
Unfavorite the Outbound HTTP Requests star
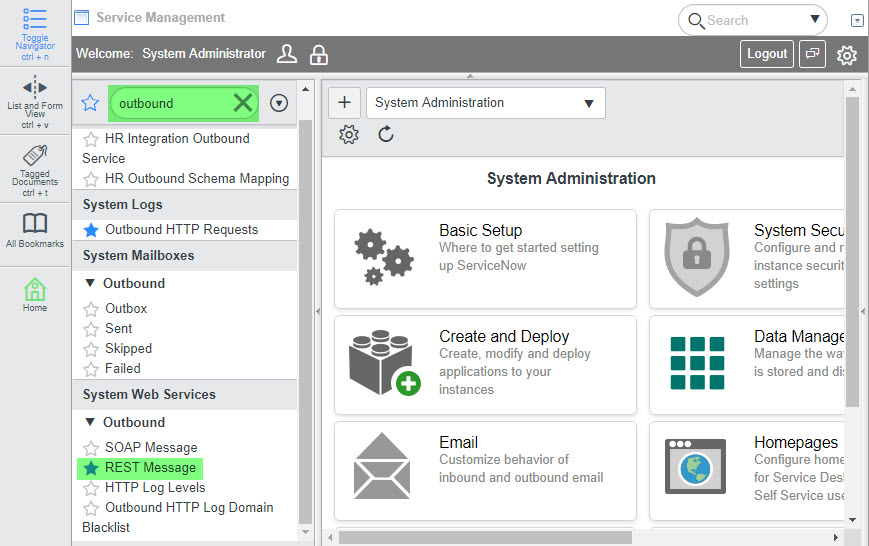(91, 230)
